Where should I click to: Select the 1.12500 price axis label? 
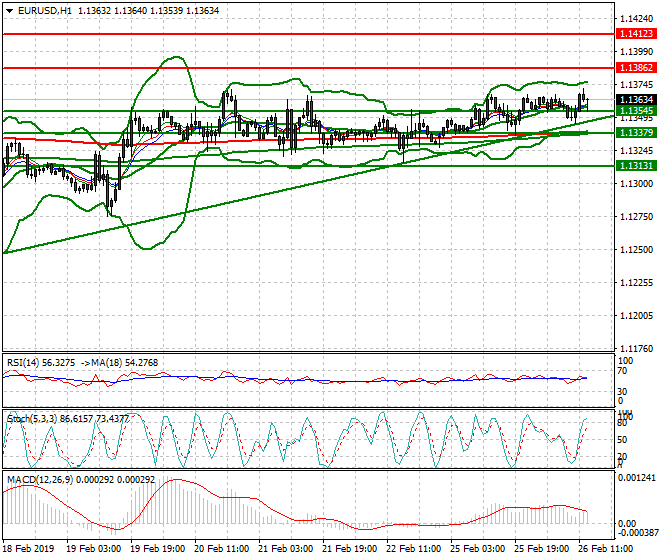coord(637,250)
